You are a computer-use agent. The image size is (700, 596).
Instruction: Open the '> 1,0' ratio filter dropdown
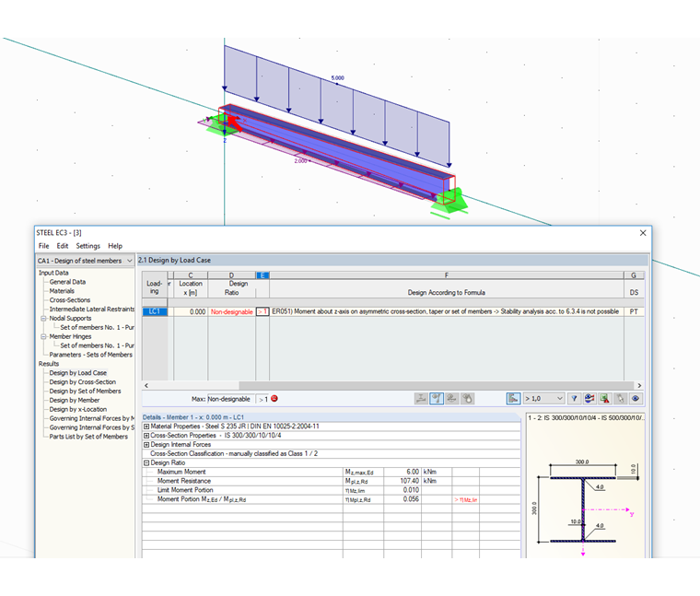click(543, 398)
